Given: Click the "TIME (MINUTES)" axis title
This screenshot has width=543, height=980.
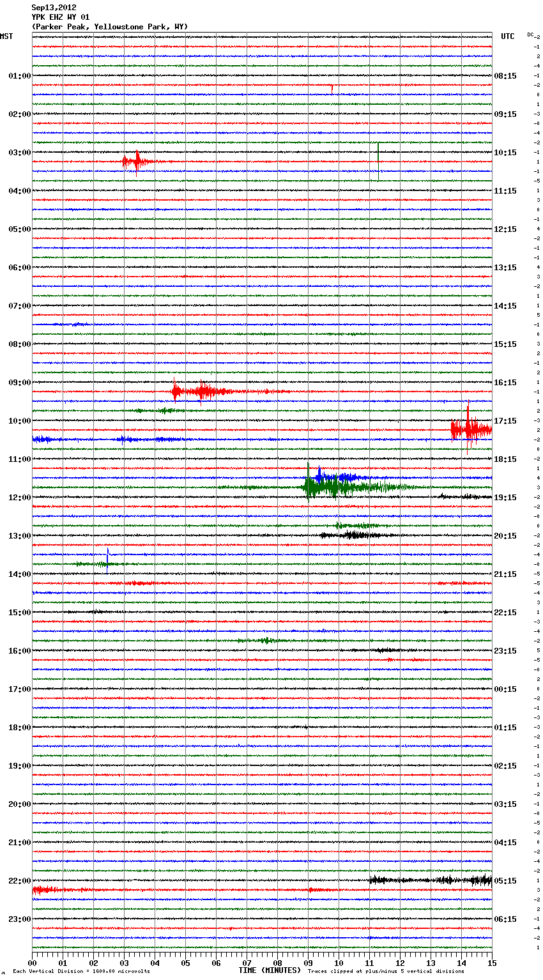Looking at the screenshot, I should 270,970.
